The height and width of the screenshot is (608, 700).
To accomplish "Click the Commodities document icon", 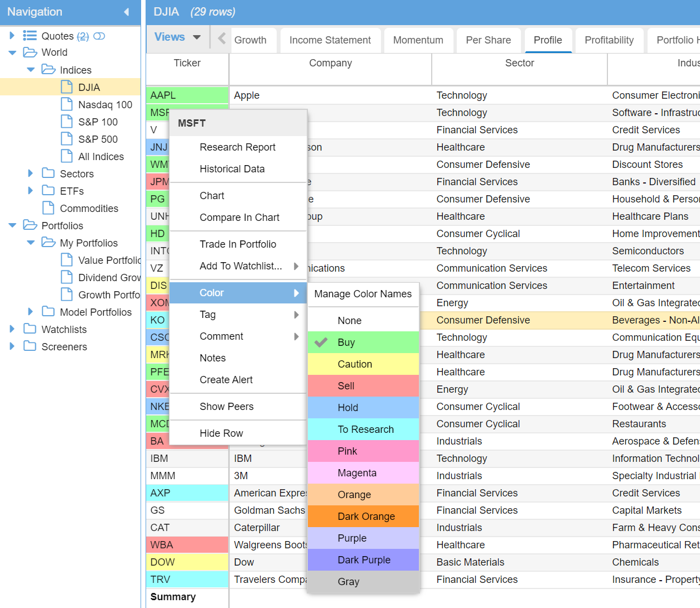I will (x=49, y=208).
